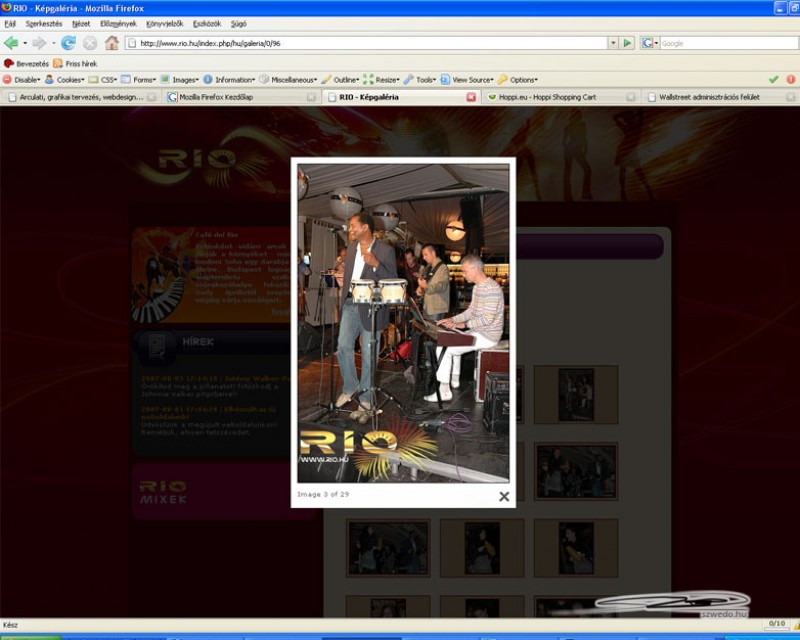
Task: Click the large band photo in the lightbox
Action: [403, 323]
